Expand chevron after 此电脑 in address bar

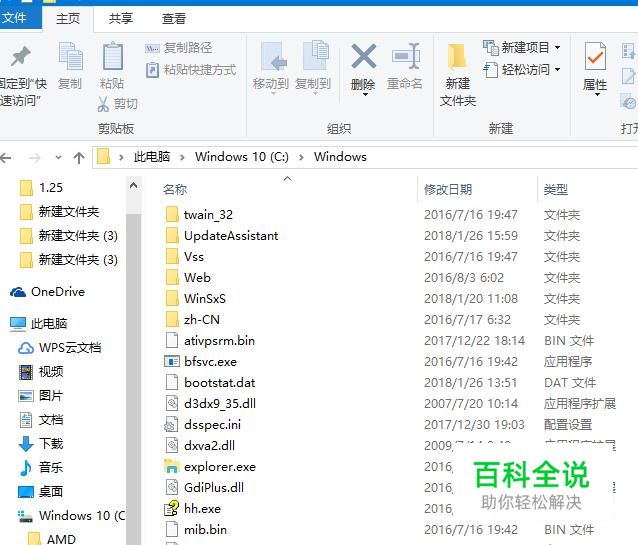[182, 158]
